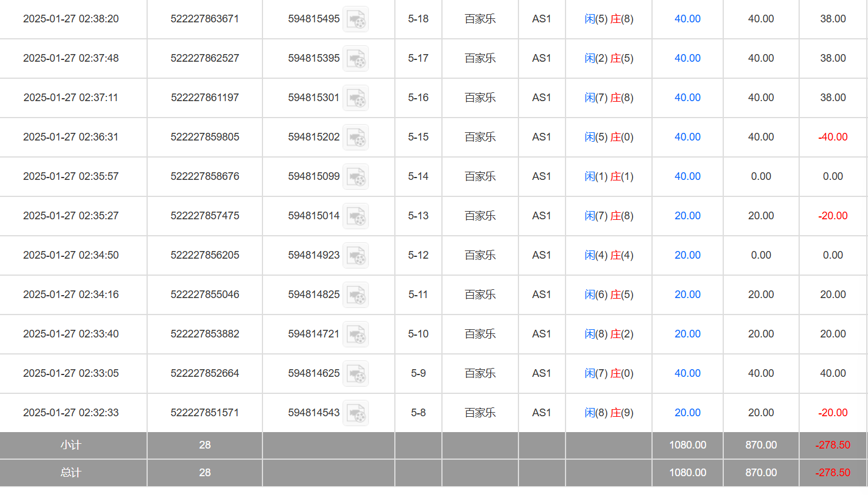The height and width of the screenshot is (495, 868).
Task: Click the 总计 total loss value -278.50
Action: point(833,473)
